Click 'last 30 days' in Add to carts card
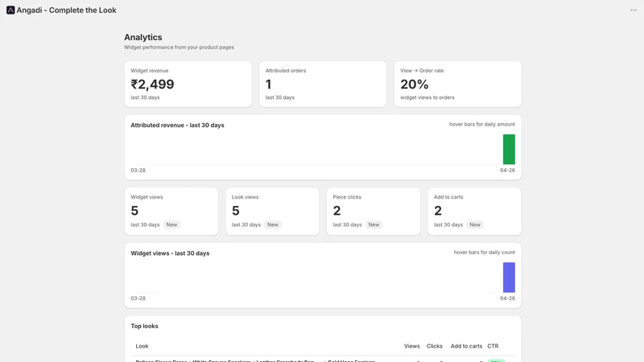The image size is (644, 362). click(x=448, y=225)
